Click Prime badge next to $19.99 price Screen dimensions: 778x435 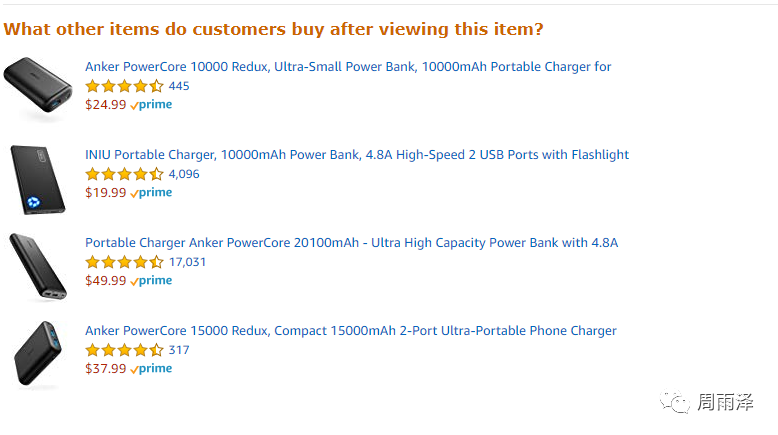pos(152,193)
